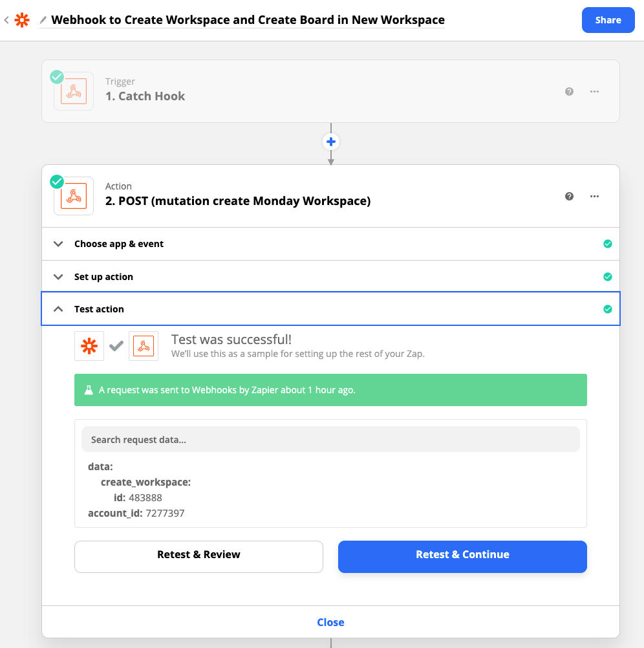644x648 pixels.
Task: Edit the Zap title text
Action: coord(248,20)
